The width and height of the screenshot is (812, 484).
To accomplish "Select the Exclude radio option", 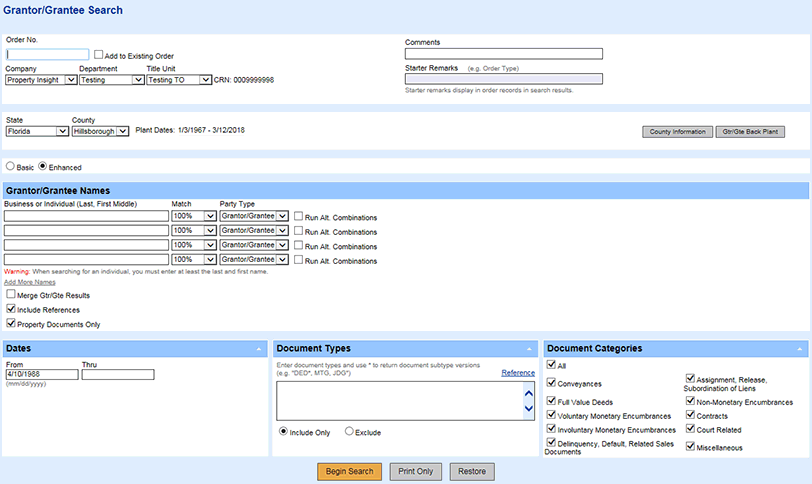I will point(349,432).
